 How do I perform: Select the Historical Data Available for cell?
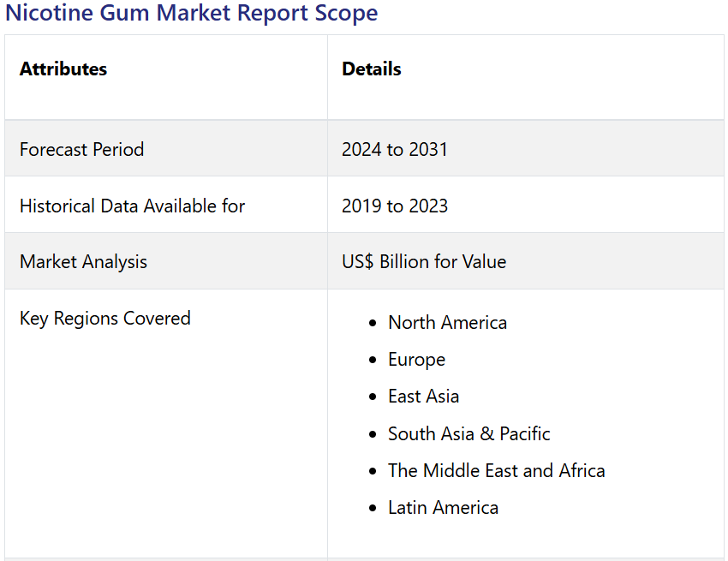click(x=133, y=206)
